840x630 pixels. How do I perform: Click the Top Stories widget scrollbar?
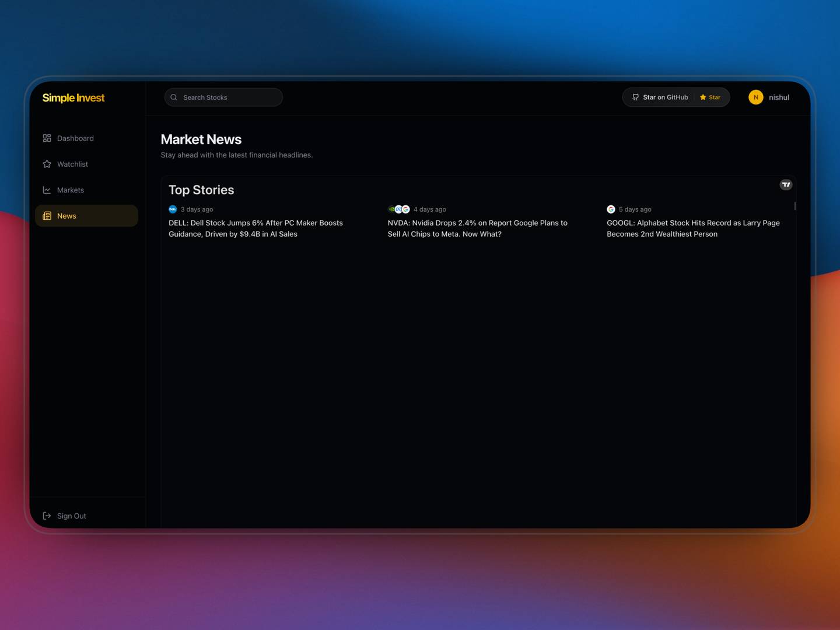coord(794,206)
